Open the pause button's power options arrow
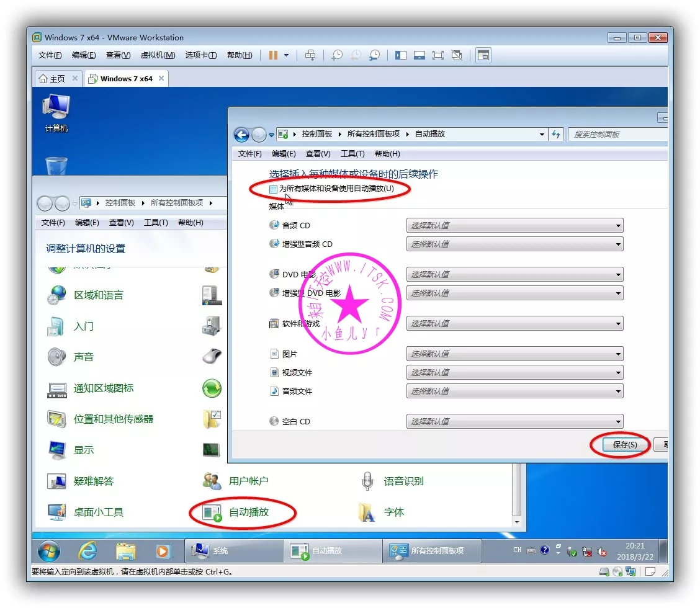The image size is (700, 608). 286,55
